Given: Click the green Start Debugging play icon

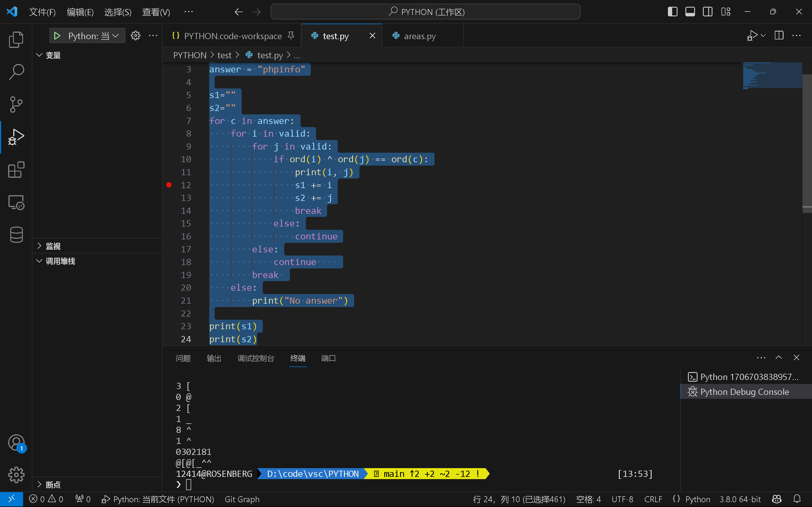Looking at the screenshot, I should tap(57, 36).
